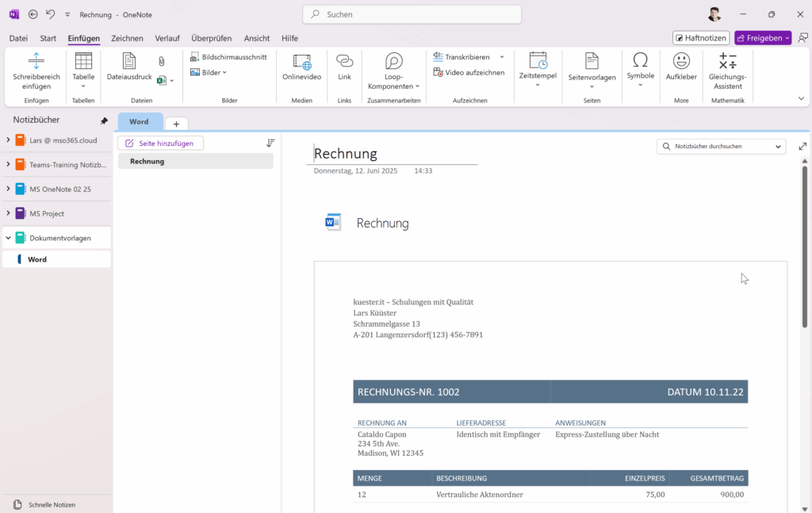Click the page time 14:33
Image resolution: width=812 pixels, height=513 pixels.
click(423, 170)
